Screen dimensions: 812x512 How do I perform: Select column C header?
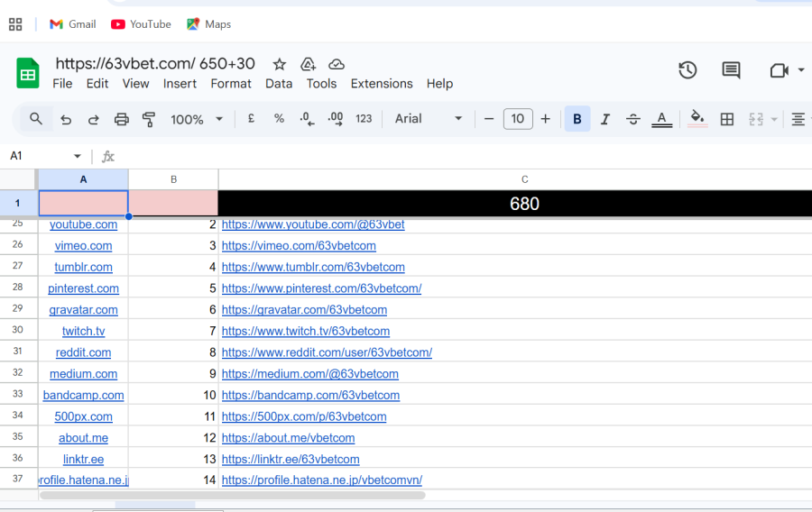point(524,179)
